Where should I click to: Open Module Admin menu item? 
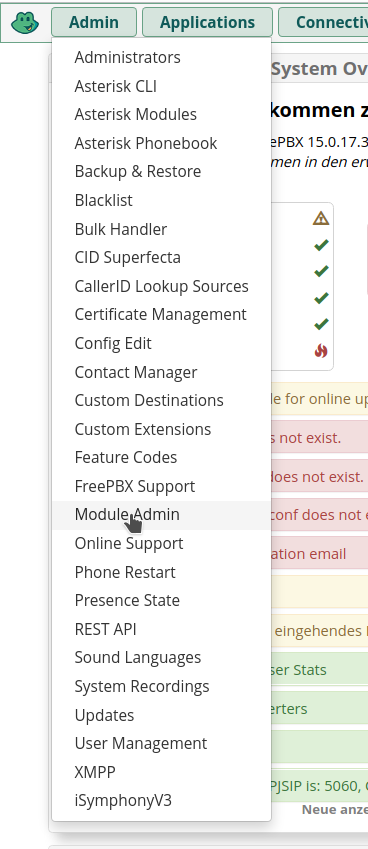click(x=161, y=515)
